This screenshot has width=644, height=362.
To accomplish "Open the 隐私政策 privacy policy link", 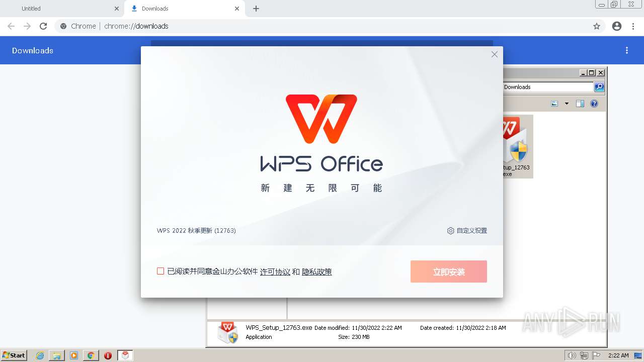I will (x=317, y=271).
